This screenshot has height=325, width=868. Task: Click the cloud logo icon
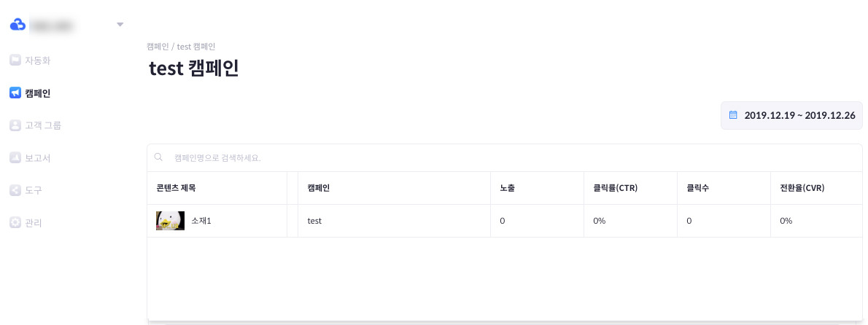click(18, 24)
